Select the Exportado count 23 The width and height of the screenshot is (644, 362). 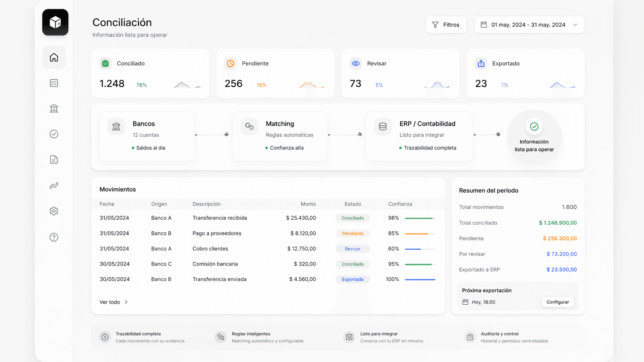(481, 83)
